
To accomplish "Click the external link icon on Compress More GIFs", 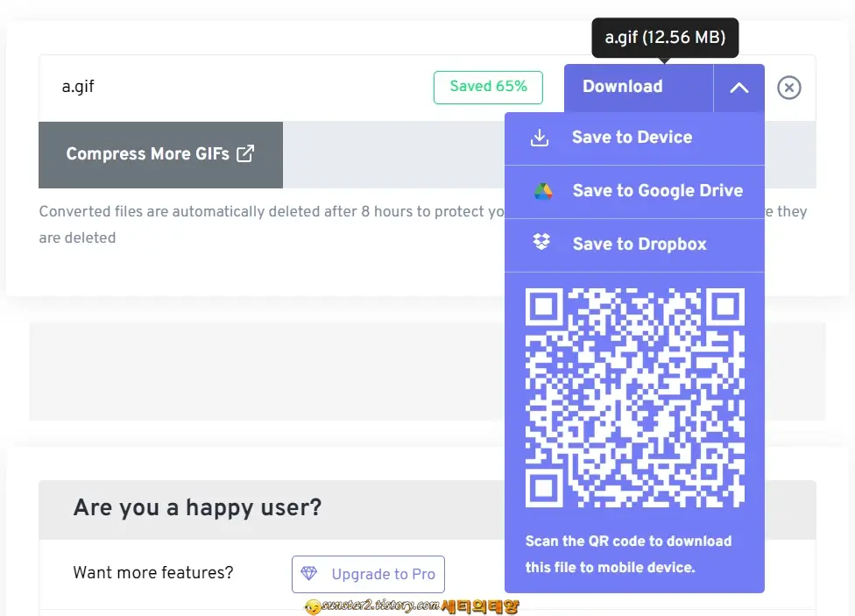I will [245, 153].
